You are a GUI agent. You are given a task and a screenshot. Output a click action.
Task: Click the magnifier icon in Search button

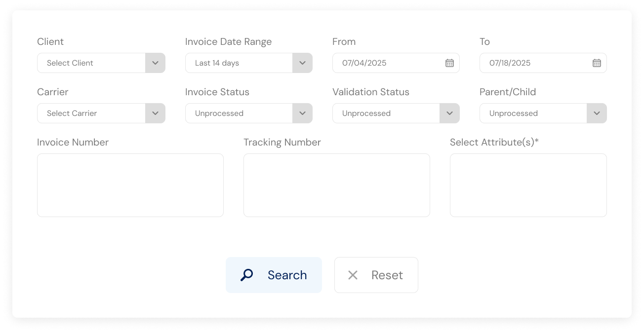click(x=247, y=275)
